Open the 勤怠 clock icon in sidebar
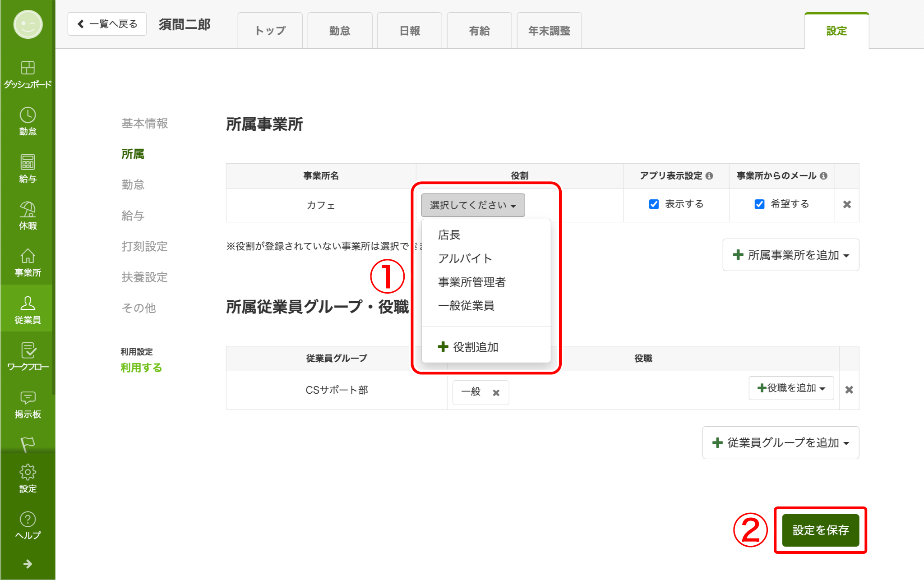The image size is (924, 580). coord(28,121)
